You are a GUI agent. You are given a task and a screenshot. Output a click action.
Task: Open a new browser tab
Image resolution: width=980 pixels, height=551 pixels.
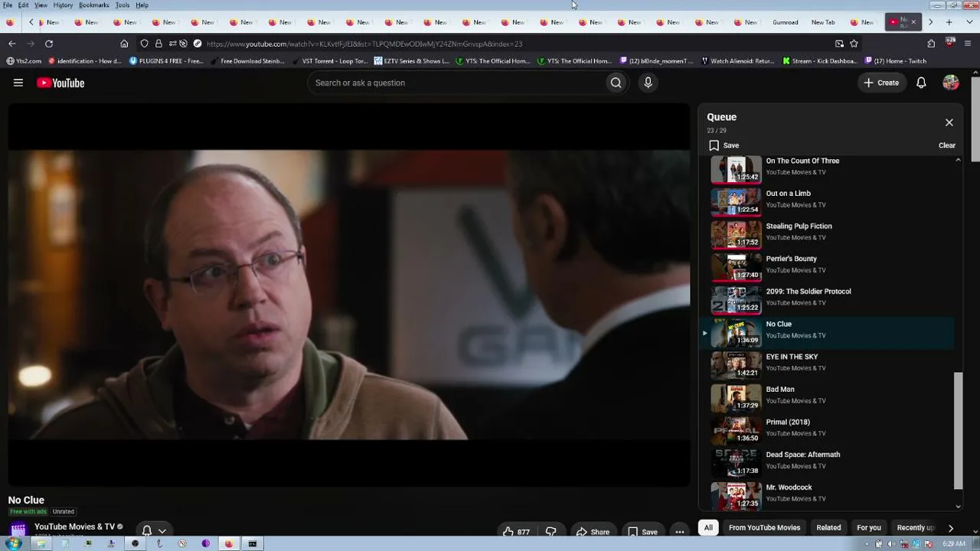tap(949, 22)
